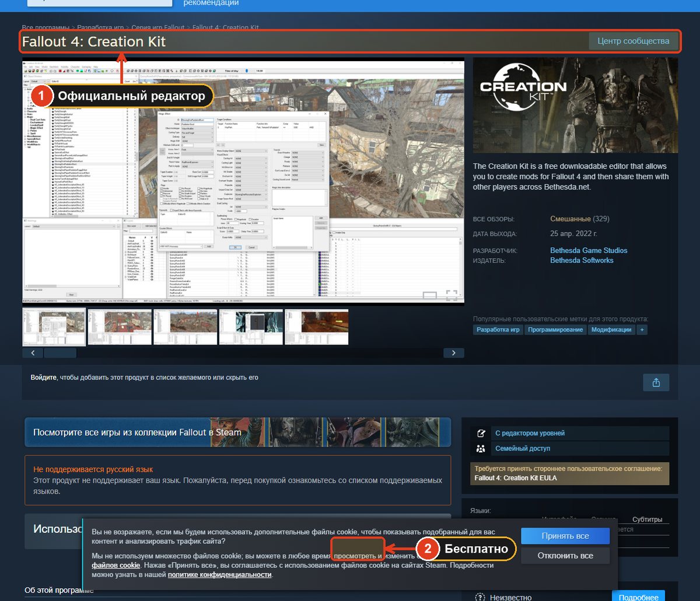
Task: Open the политике конфиденциальности link
Action: coord(220,575)
